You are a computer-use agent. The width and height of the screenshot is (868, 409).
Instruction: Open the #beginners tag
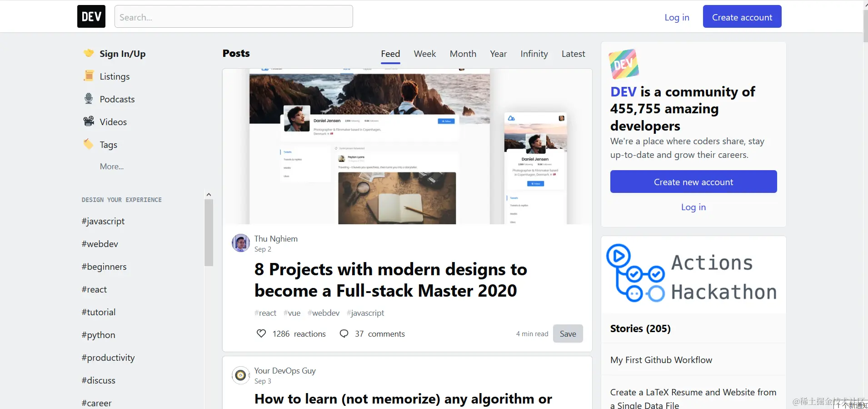coord(104,267)
